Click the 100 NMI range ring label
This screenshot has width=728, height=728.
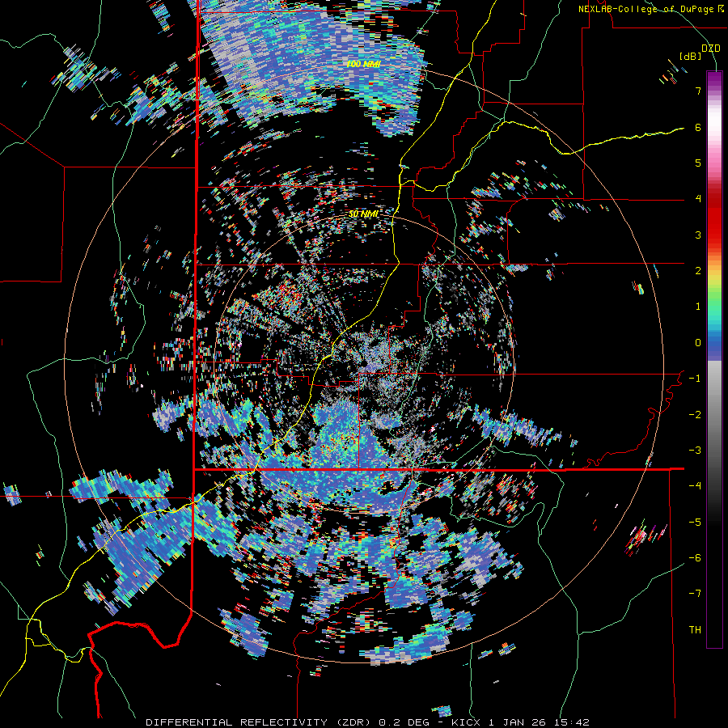tap(363, 64)
